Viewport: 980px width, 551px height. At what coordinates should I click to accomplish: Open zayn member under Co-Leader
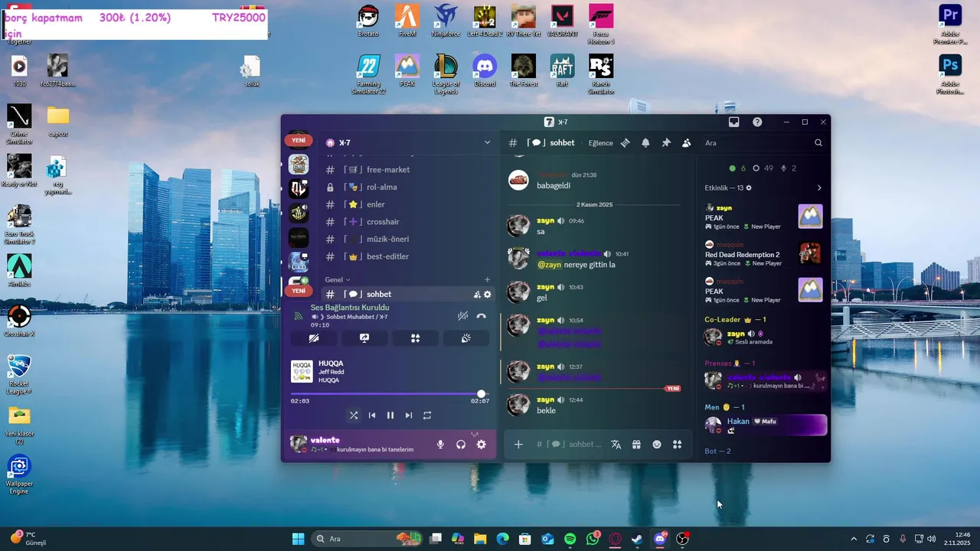click(x=764, y=337)
